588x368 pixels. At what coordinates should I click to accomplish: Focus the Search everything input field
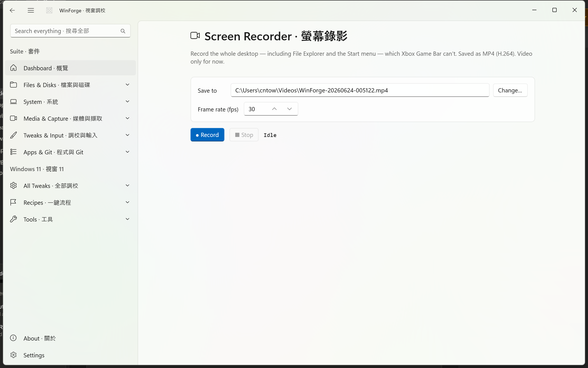(x=70, y=31)
